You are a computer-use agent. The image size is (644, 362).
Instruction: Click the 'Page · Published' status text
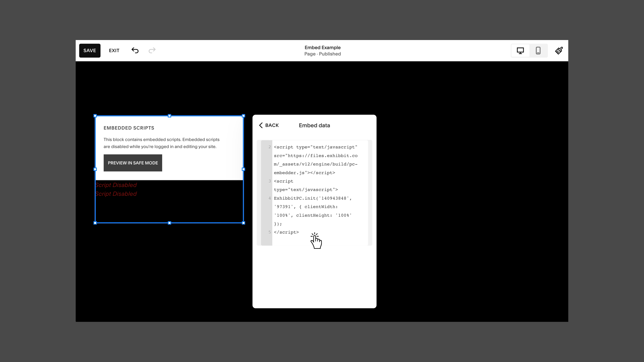pos(323,54)
